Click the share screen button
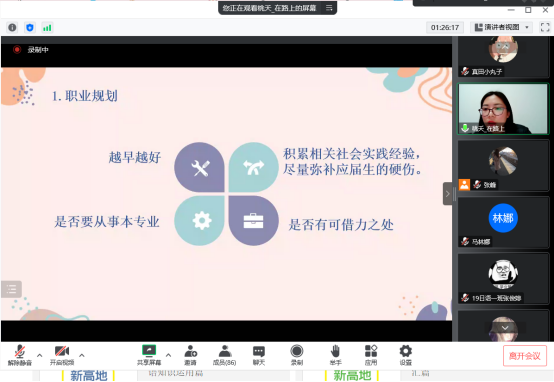This screenshot has height=382, width=554. [x=149, y=355]
